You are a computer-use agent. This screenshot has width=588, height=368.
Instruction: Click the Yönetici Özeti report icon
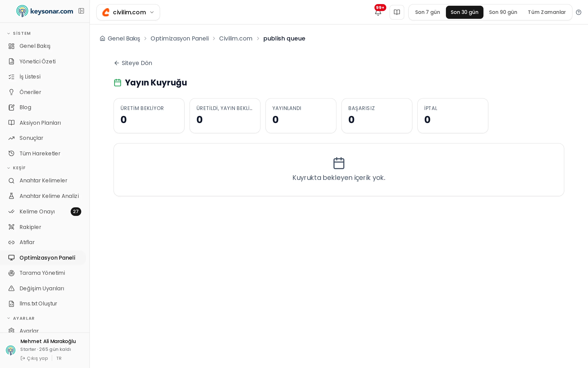(x=11, y=61)
